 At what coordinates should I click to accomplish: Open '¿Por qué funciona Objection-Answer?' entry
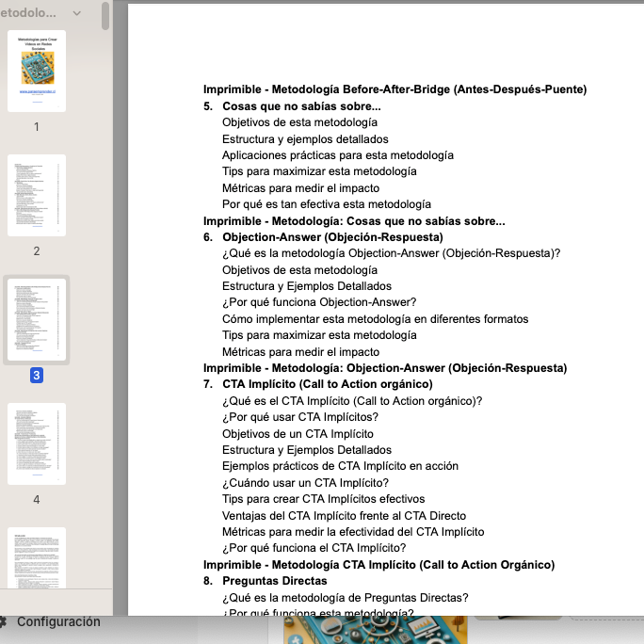pyautogui.click(x=319, y=302)
